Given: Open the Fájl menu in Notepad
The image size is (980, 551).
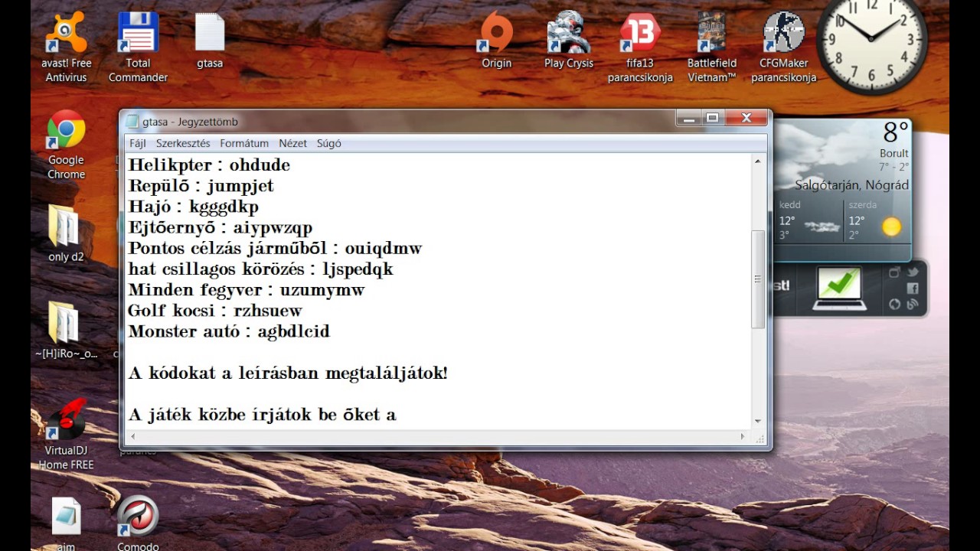Looking at the screenshot, I should (137, 143).
